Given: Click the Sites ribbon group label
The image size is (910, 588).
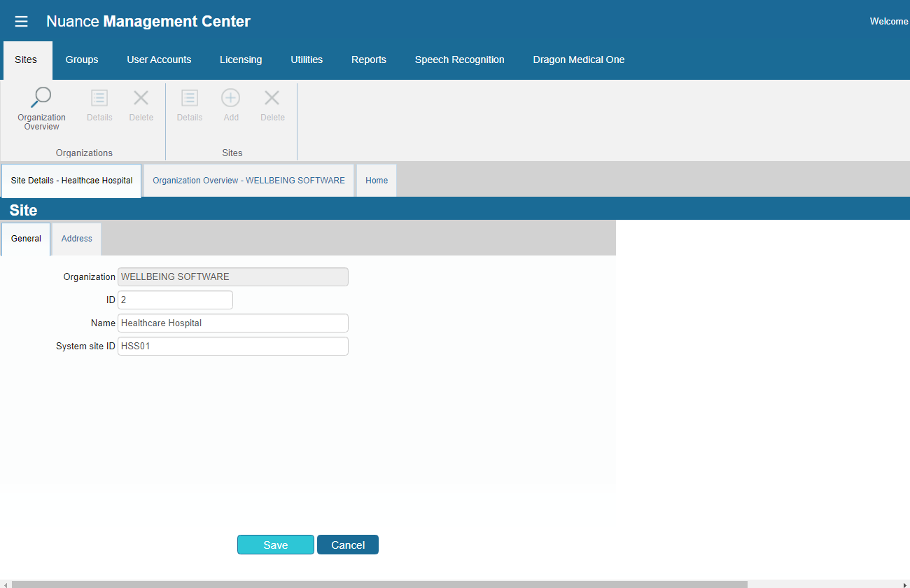Looking at the screenshot, I should click(x=232, y=153).
